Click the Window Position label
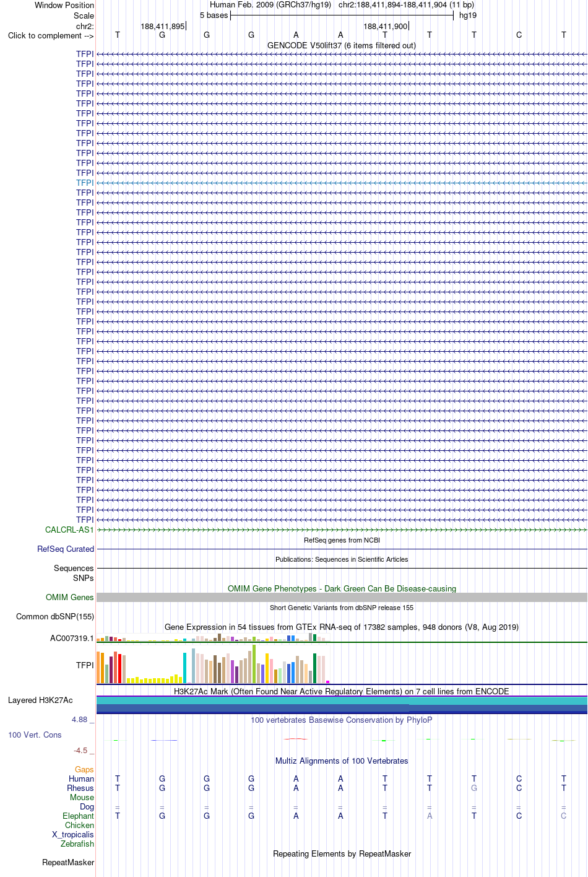Image resolution: width=588 pixels, height=877 pixels. click(64, 5)
